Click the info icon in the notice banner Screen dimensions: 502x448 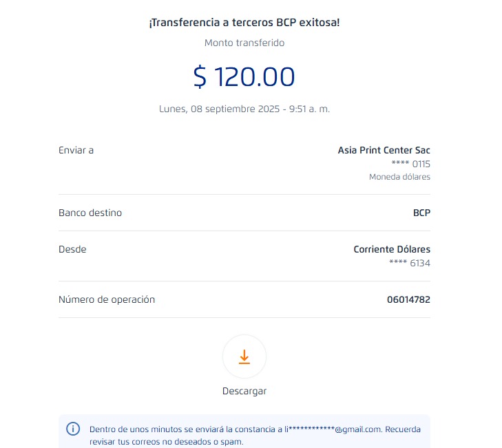click(73, 429)
